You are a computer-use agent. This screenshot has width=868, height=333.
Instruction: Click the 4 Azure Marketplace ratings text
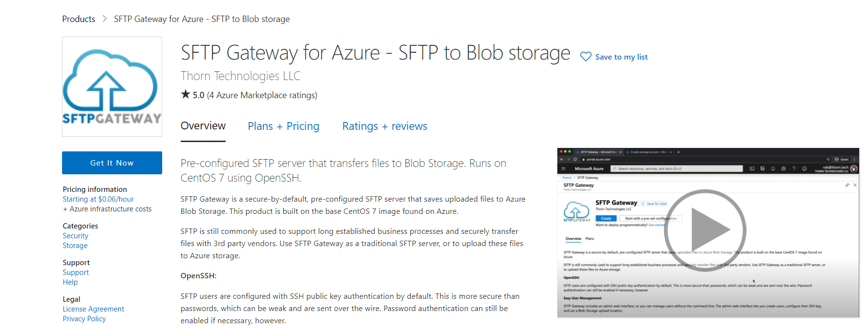click(x=262, y=95)
